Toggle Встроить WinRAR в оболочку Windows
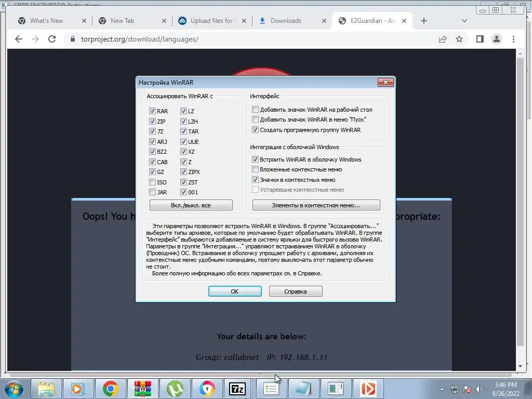The width and height of the screenshot is (532, 399). coord(255,159)
